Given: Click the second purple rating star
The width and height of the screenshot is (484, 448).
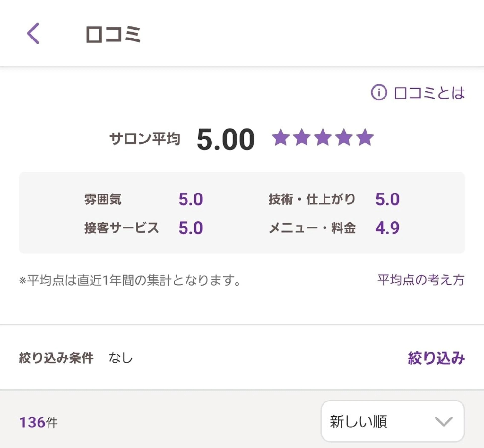Looking at the screenshot, I should [302, 138].
